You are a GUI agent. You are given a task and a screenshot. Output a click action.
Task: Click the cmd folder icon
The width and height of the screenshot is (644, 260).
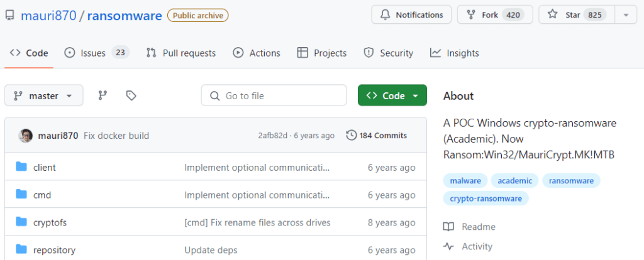(21, 195)
